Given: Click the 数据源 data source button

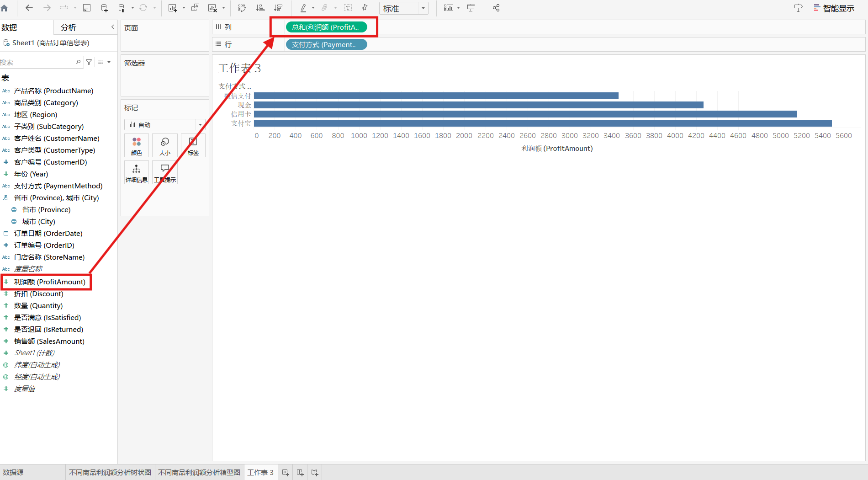Looking at the screenshot, I should pos(13,472).
